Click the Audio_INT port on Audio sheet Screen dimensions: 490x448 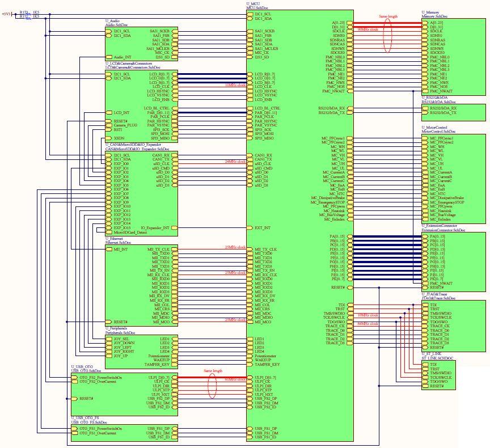(122, 57)
